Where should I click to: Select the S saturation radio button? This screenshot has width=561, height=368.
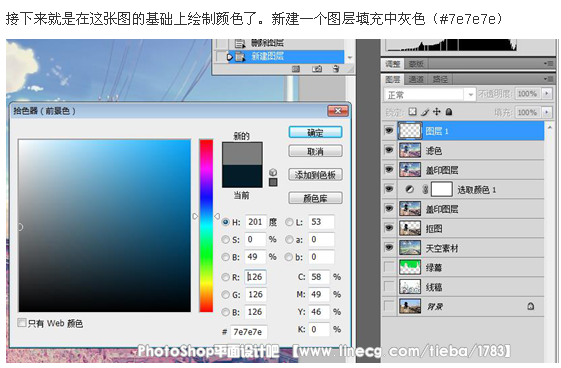point(225,239)
